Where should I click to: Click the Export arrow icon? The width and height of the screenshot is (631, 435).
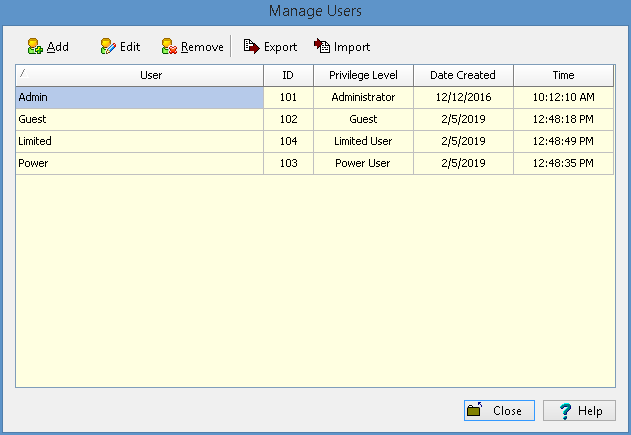pos(252,47)
